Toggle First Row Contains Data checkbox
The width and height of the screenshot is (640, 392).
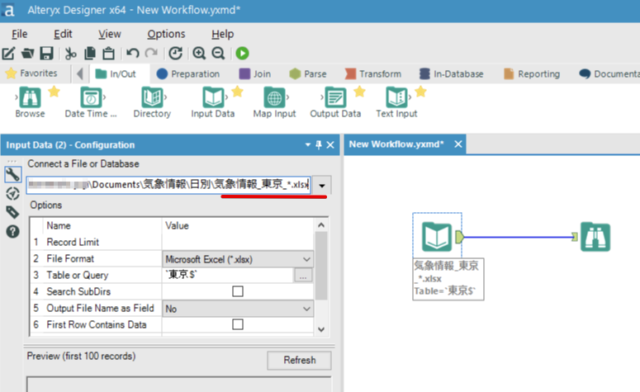coord(238,324)
